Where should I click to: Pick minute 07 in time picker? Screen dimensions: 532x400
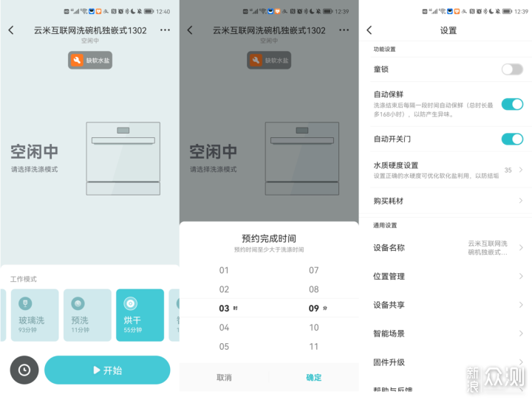click(x=314, y=270)
